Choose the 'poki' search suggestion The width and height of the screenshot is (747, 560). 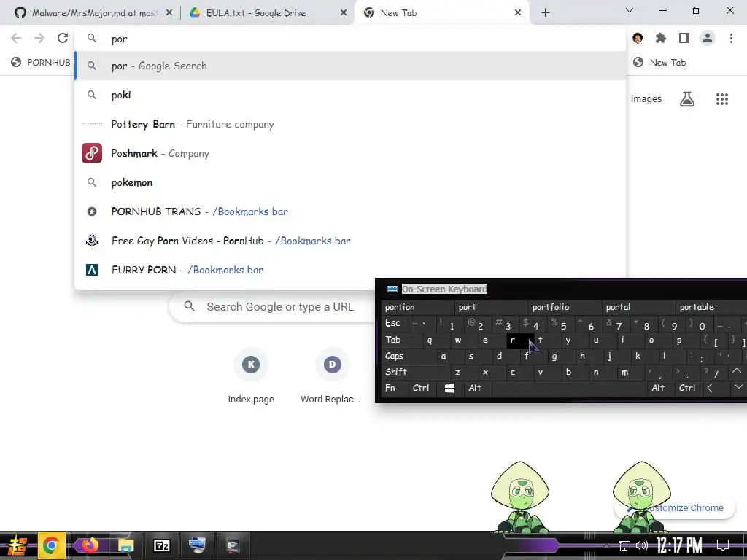point(350,95)
